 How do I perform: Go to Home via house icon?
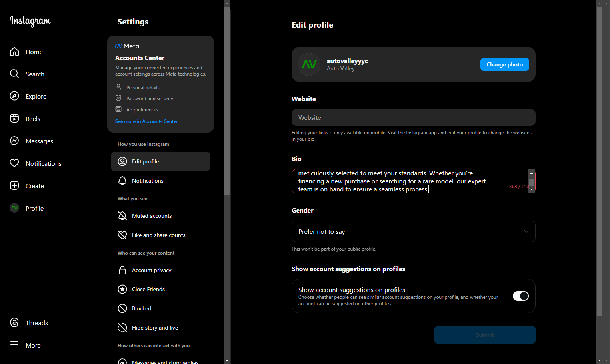click(x=14, y=52)
